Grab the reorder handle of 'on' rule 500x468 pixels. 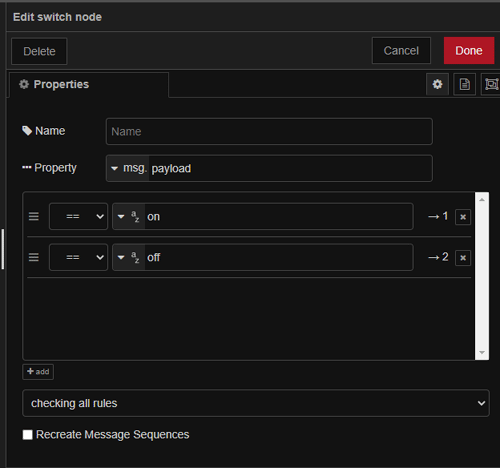pos(34,217)
